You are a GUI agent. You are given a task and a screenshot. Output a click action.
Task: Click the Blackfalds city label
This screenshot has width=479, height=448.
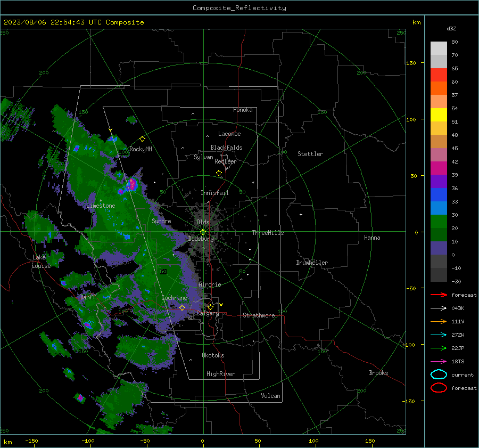pos(226,148)
